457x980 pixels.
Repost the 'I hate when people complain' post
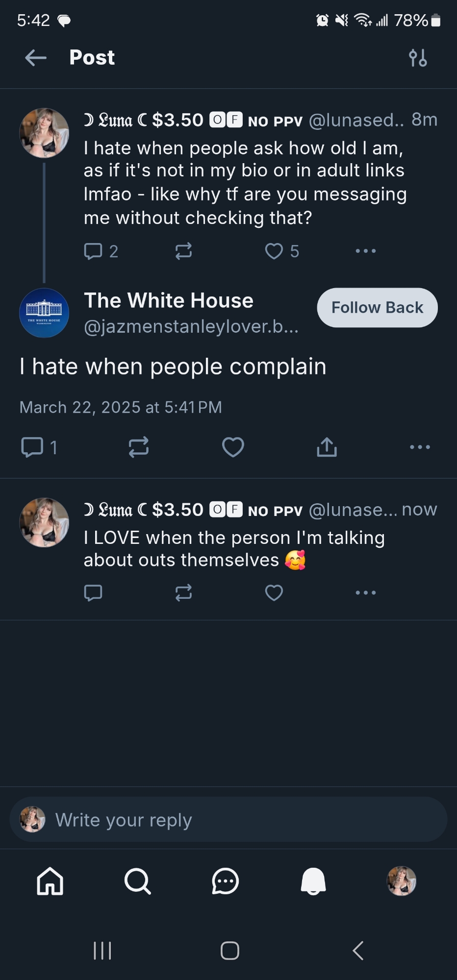click(139, 447)
